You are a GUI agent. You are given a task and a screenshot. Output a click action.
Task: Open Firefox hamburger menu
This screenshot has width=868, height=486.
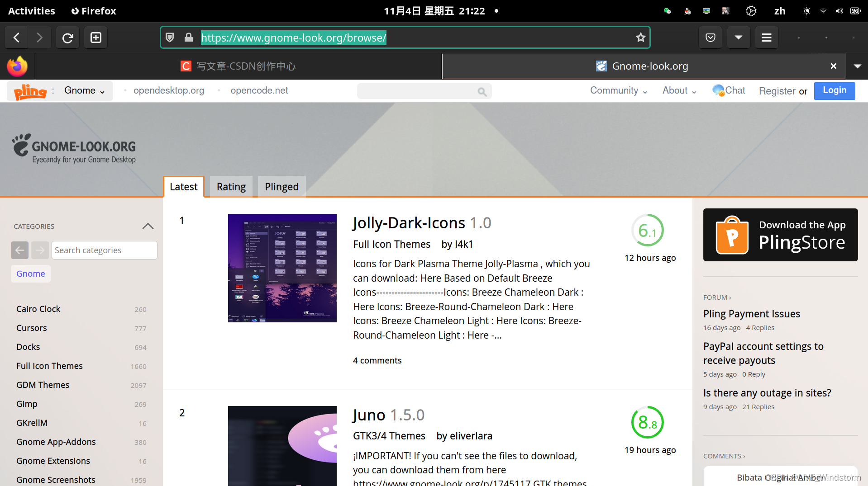(767, 38)
